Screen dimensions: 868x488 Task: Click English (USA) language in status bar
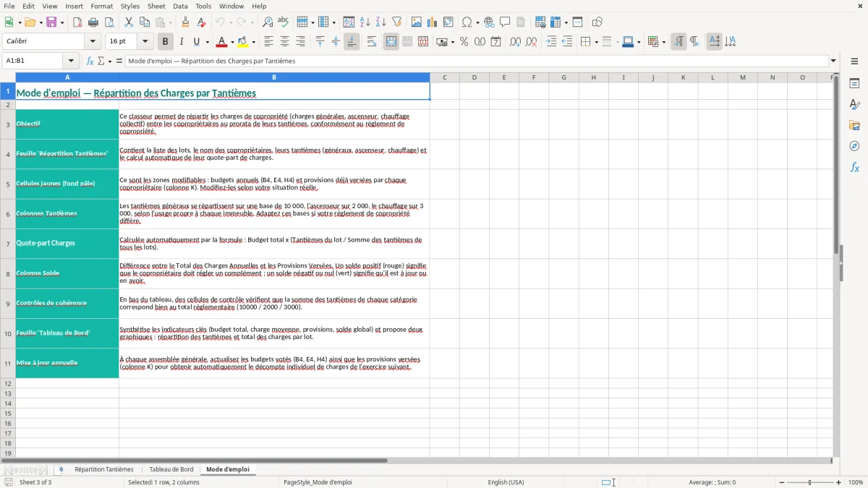coord(506,482)
